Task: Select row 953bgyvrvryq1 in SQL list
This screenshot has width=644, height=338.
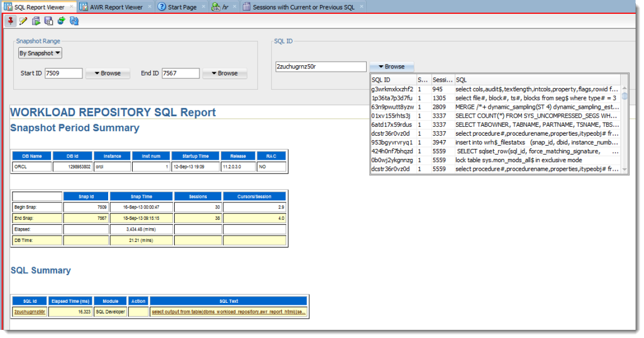Action: click(x=496, y=143)
